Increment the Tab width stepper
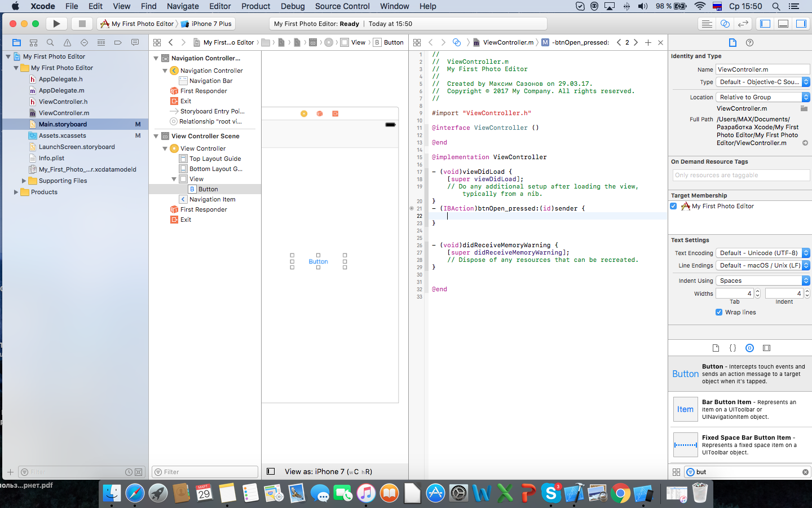 pyautogui.click(x=757, y=291)
